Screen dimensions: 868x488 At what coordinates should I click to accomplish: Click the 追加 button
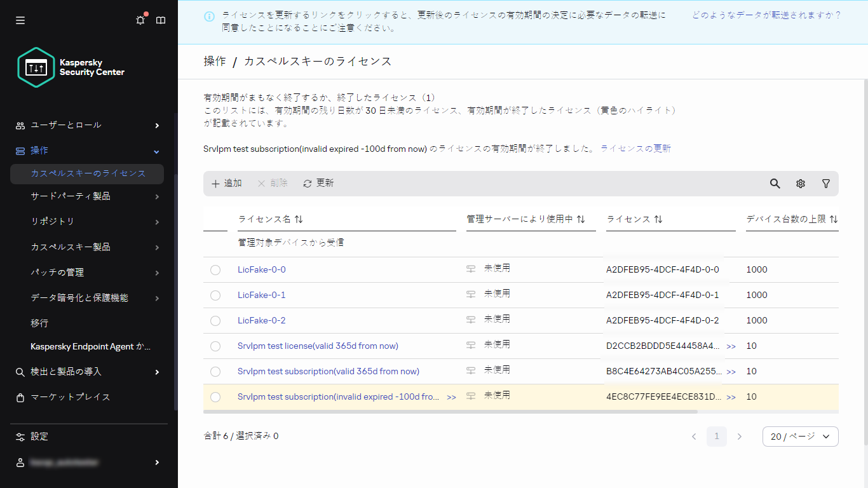click(227, 184)
